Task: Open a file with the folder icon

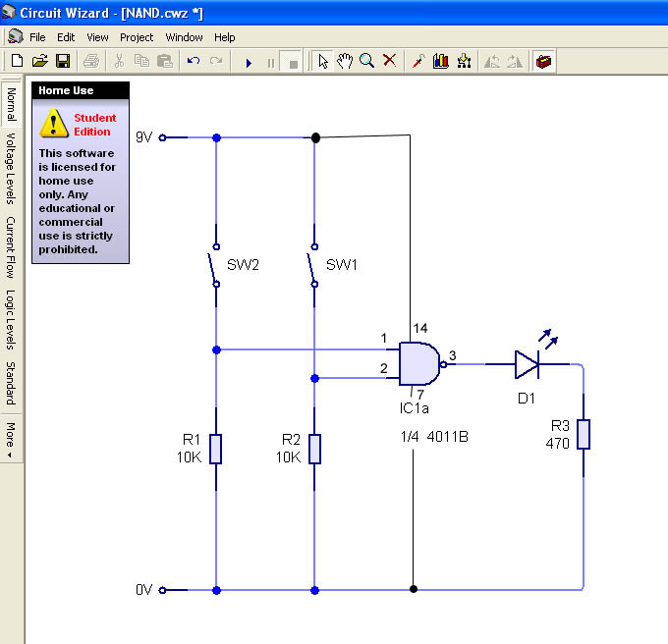Action: [x=40, y=61]
